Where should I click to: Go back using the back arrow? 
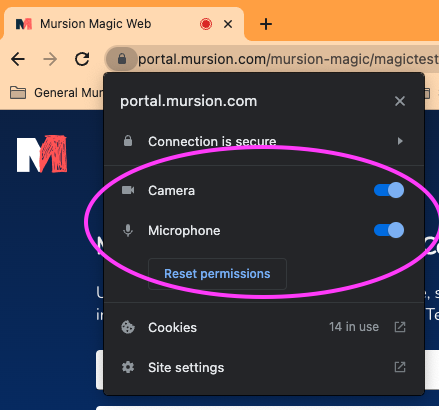click(18, 59)
